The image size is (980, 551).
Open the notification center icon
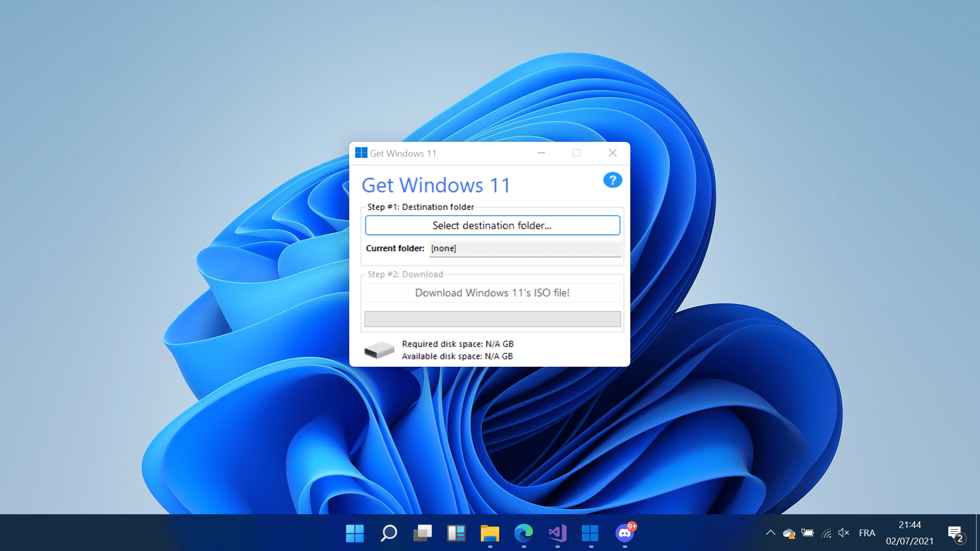tap(955, 534)
